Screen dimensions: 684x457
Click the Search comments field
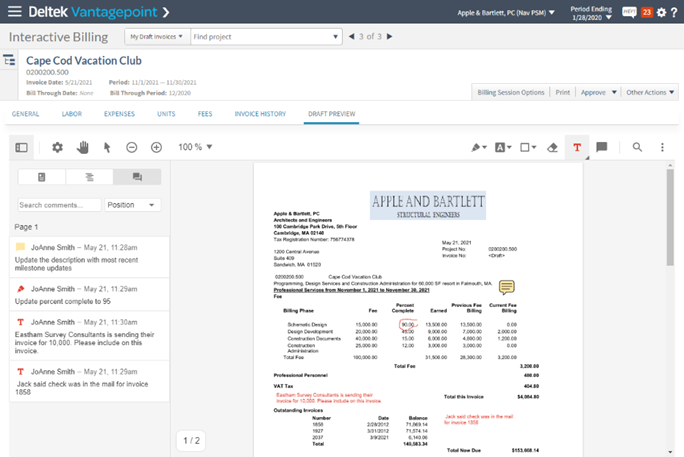point(58,205)
